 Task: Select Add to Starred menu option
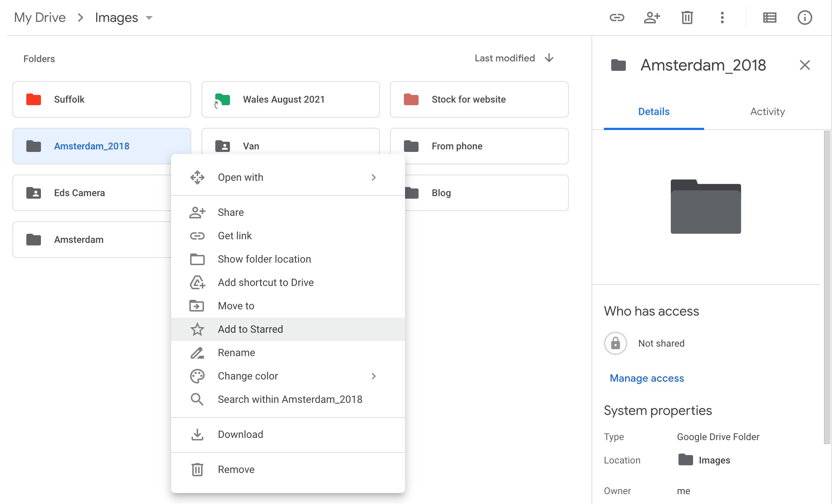tap(250, 329)
